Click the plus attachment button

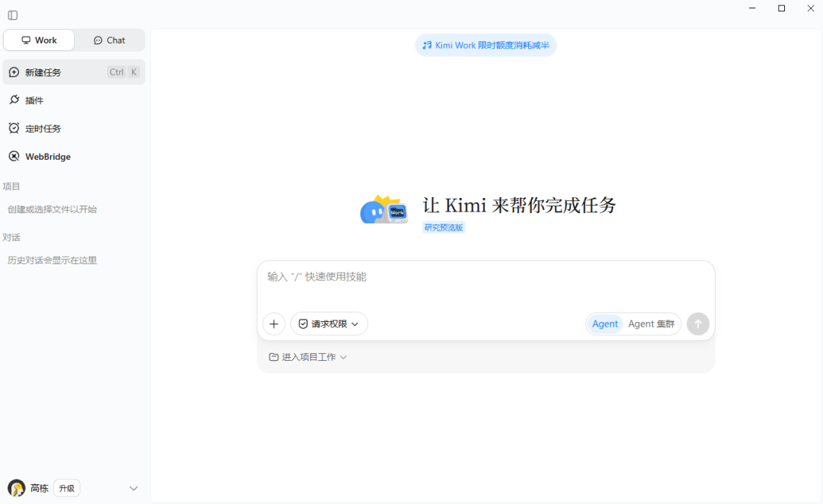[x=274, y=324]
